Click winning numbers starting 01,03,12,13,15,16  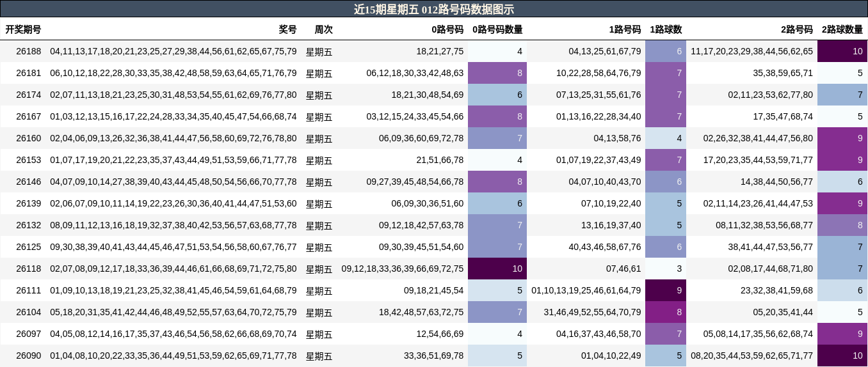173,116
